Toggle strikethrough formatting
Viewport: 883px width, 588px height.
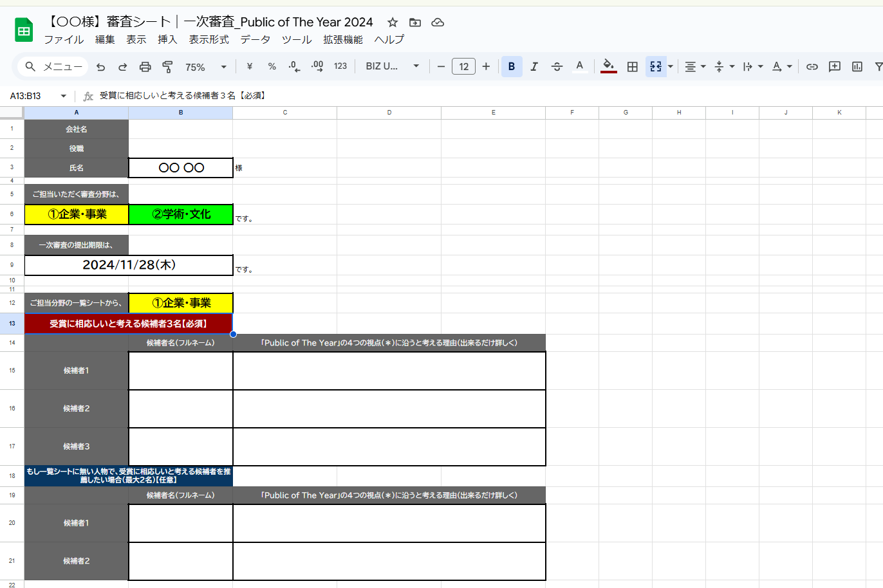(557, 67)
